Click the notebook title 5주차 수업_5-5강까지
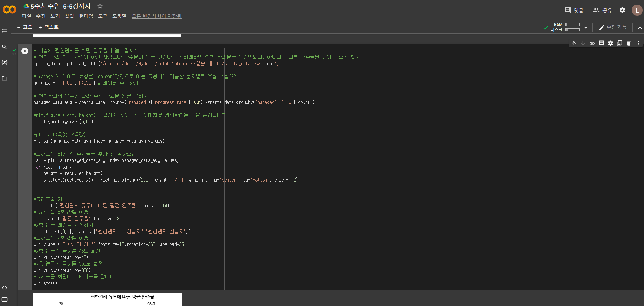 click(61, 6)
